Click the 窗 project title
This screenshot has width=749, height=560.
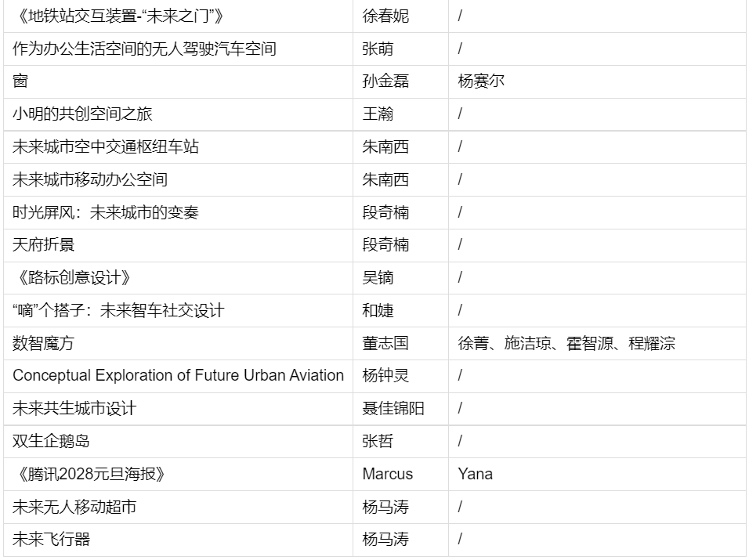[x=178, y=81]
